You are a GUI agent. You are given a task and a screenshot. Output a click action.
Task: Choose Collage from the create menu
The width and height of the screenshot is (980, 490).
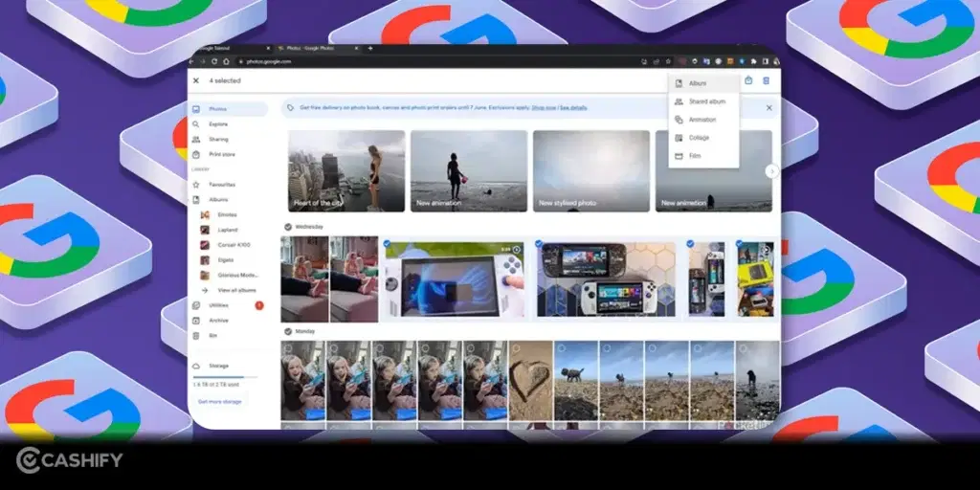(x=703, y=138)
